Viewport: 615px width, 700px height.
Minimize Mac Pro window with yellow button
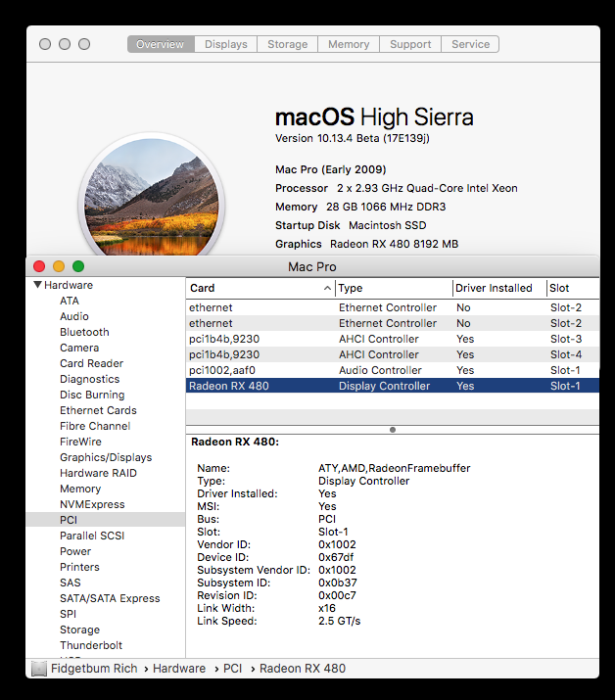[x=59, y=266]
